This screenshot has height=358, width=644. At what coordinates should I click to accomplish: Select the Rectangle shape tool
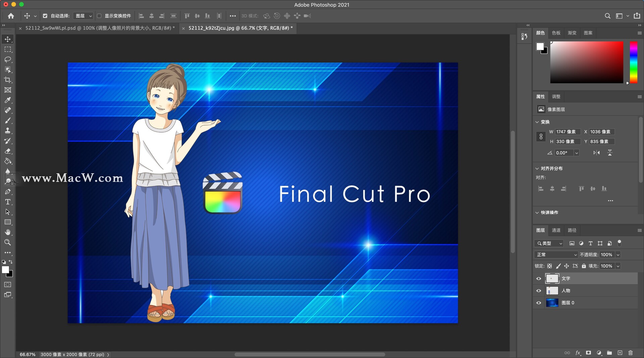[8, 222]
